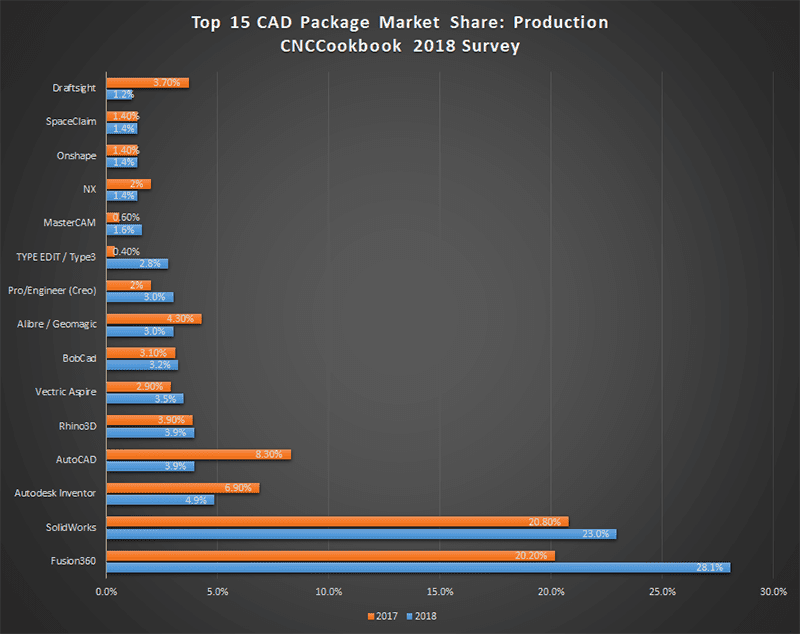800x634 pixels.
Task: Select the "MasterCAM" category label
Action: [x=69, y=222]
